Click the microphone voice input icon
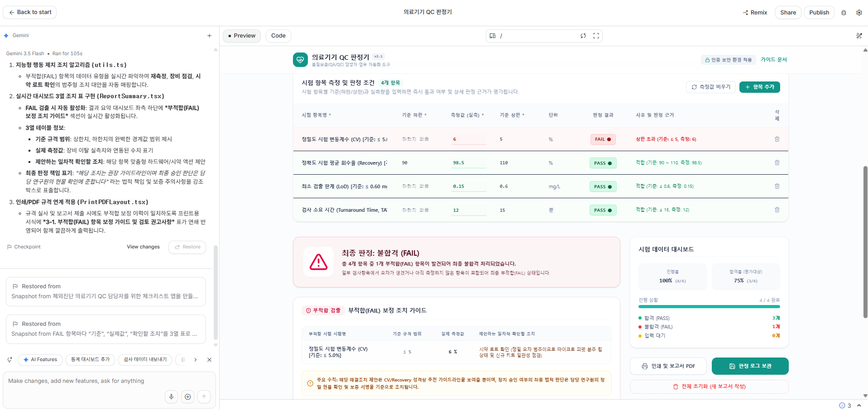The width and height of the screenshot is (868, 410). click(171, 397)
